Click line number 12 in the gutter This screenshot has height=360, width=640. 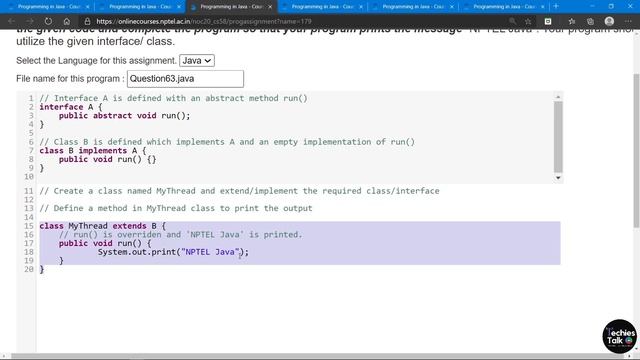click(x=29, y=200)
